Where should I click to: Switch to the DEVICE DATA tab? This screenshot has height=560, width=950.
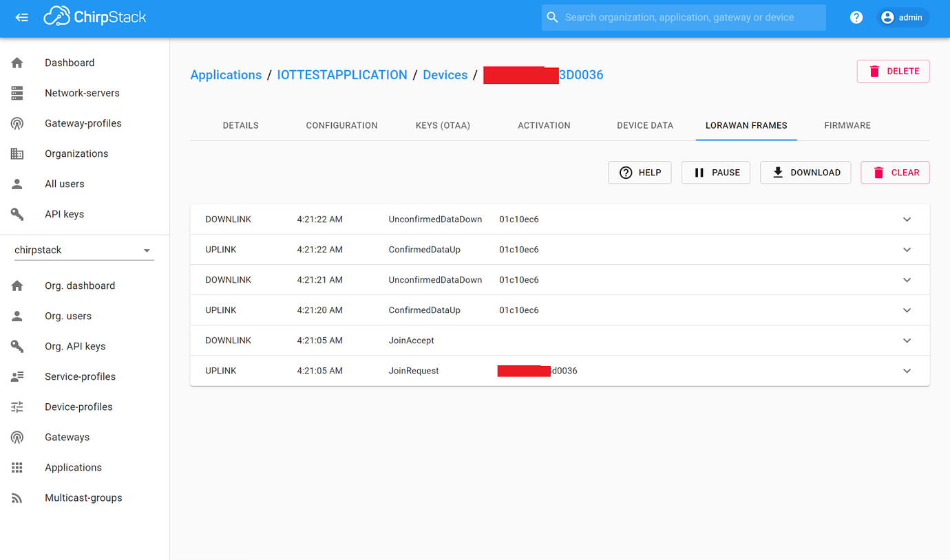point(645,125)
